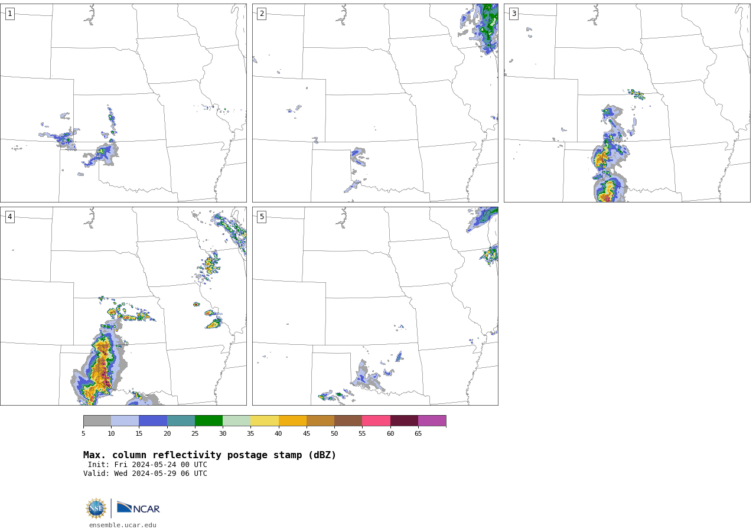Click the panel label number 4
The width and height of the screenshot is (756, 532).
point(9,217)
